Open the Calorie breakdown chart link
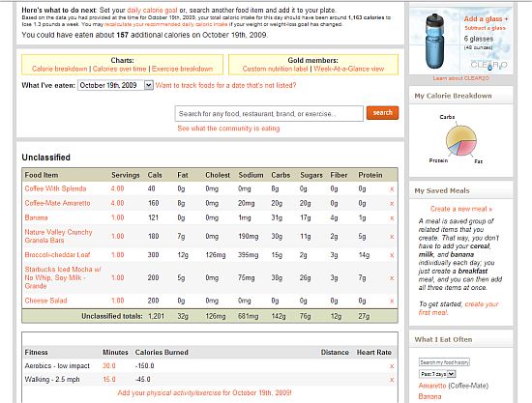 (59, 69)
